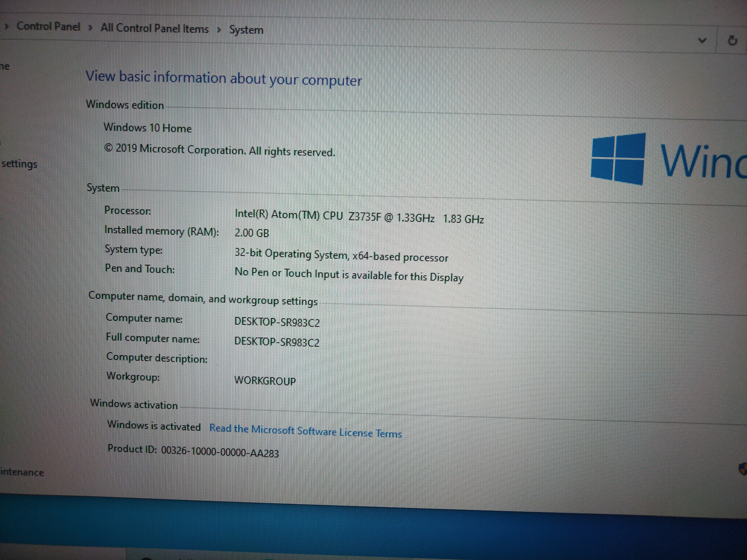
Task: Select the No Pen or Touch Input text
Action: tap(349, 275)
